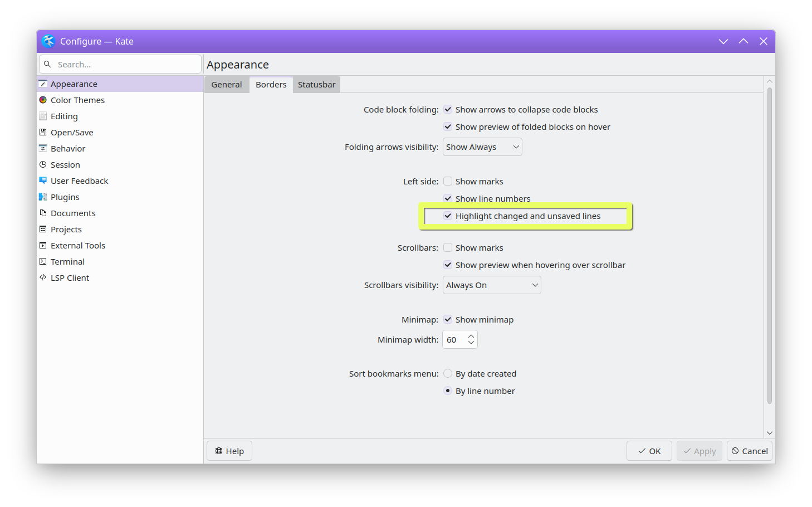Open the Open/Save settings page
Image resolution: width=812 pixels, height=507 pixels.
(x=120, y=132)
